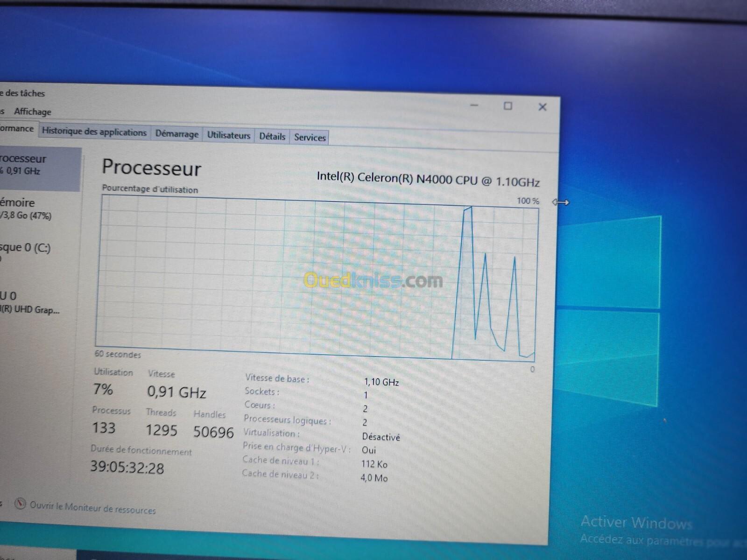Go to the Détails tab

[x=272, y=137]
